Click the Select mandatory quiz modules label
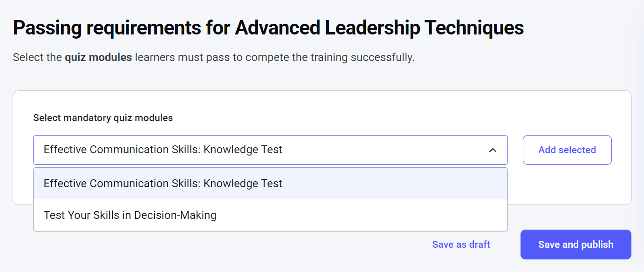 pyautogui.click(x=103, y=118)
